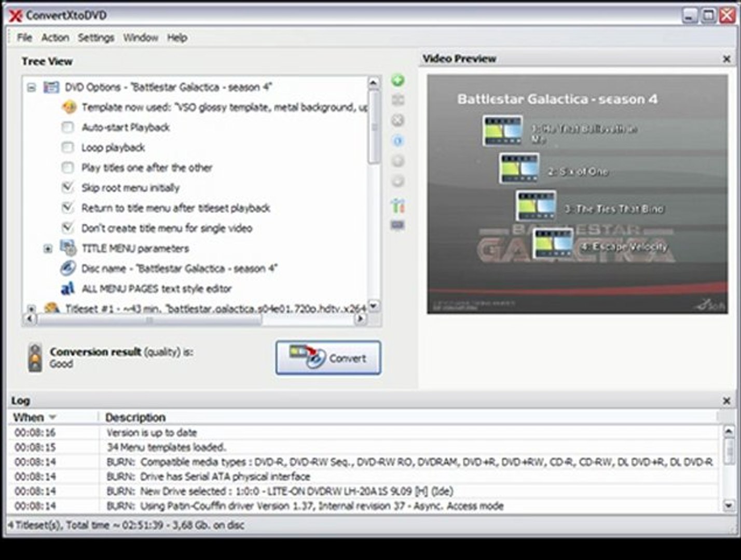
Task: Click tree view scroll down arrow
Action: (374, 305)
